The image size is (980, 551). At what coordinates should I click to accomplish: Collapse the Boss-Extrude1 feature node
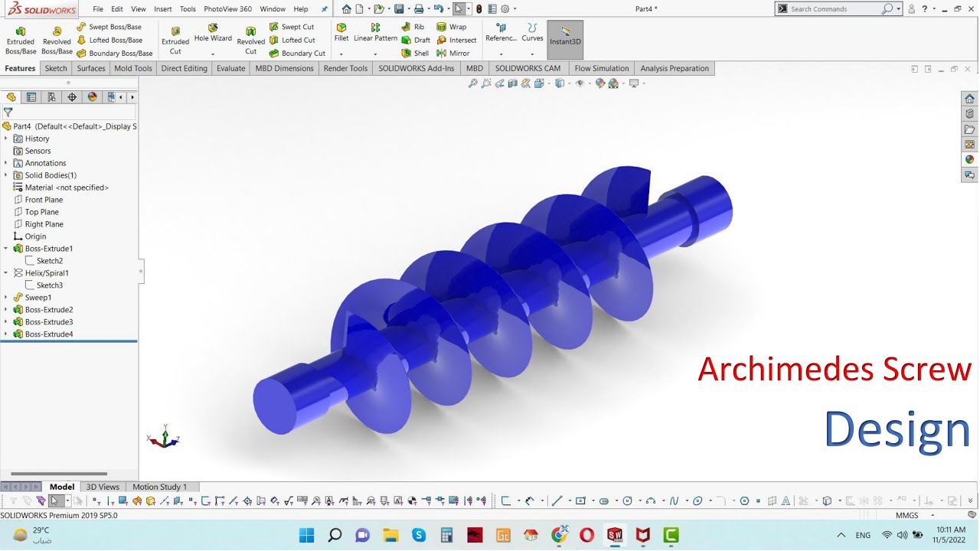(x=6, y=249)
